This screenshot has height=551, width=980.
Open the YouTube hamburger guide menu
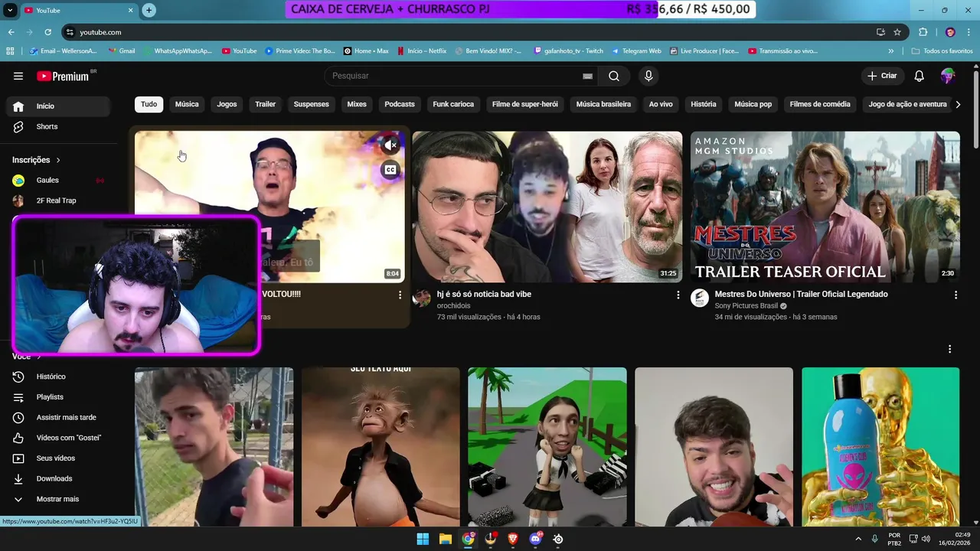click(18, 76)
